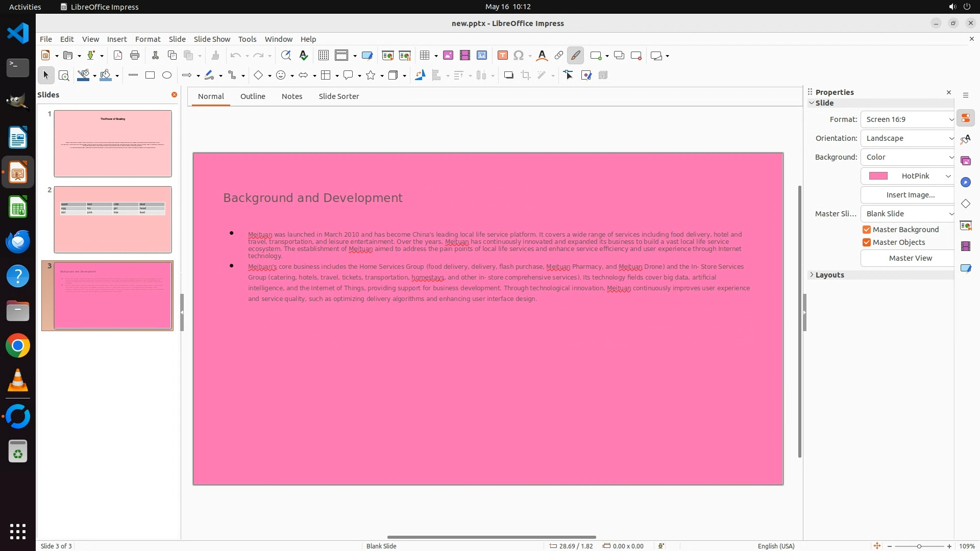Click the Print icon in toolbar
This screenshot has width=980, height=551.
pyautogui.click(x=135, y=56)
